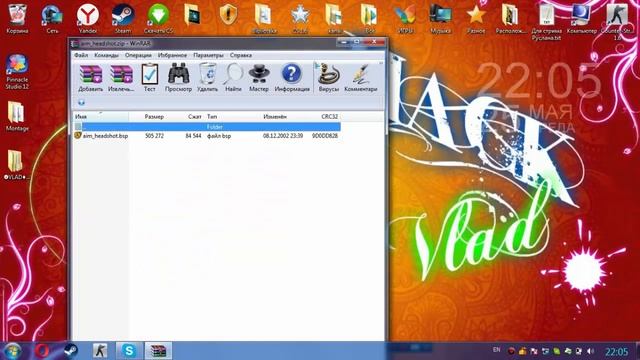Open the Операции menu

click(x=138, y=55)
